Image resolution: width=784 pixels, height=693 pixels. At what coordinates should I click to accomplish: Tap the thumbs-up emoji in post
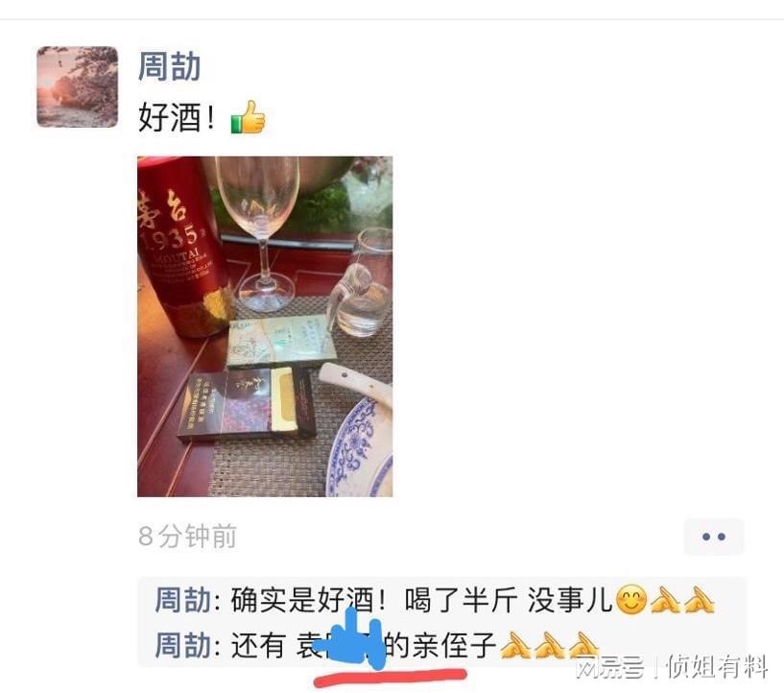tap(248, 117)
